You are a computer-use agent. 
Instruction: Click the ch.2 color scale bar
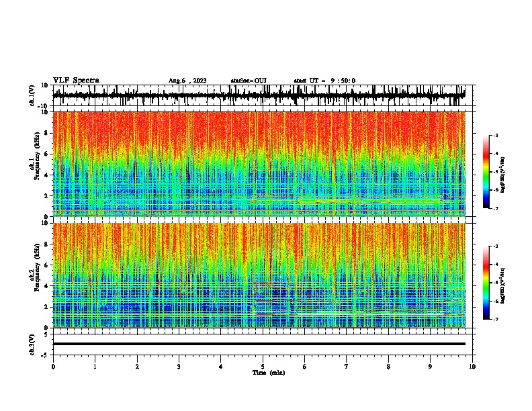point(486,283)
